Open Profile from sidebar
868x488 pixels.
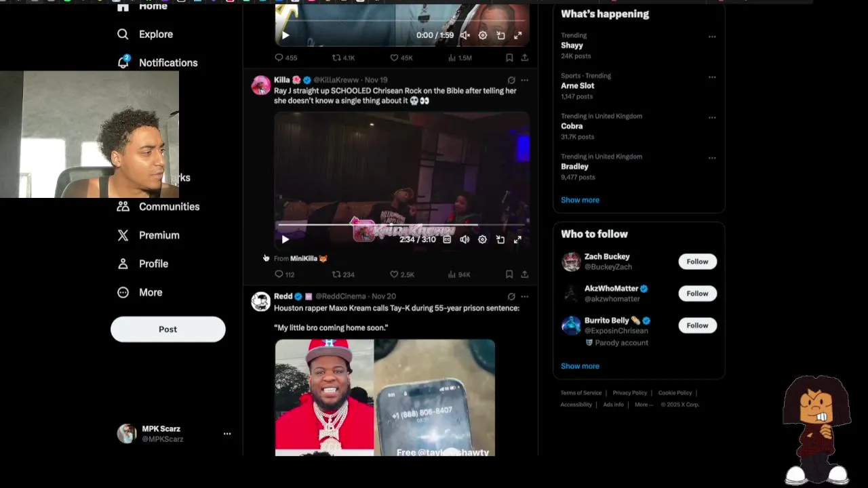(x=142, y=264)
